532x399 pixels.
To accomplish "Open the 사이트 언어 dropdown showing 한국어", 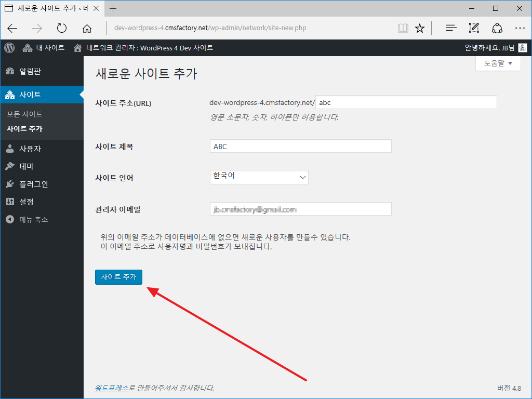I will (x=259, y=177).
